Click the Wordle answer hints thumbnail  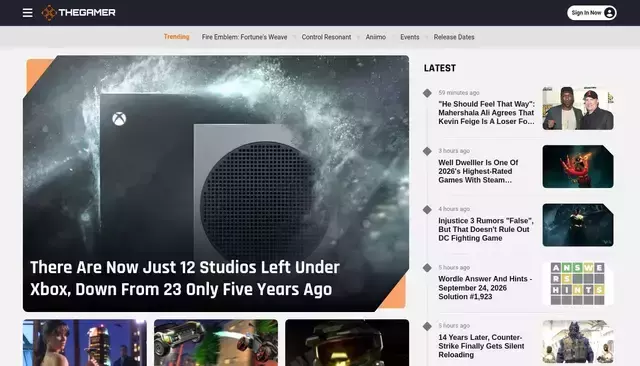[578, 284]
